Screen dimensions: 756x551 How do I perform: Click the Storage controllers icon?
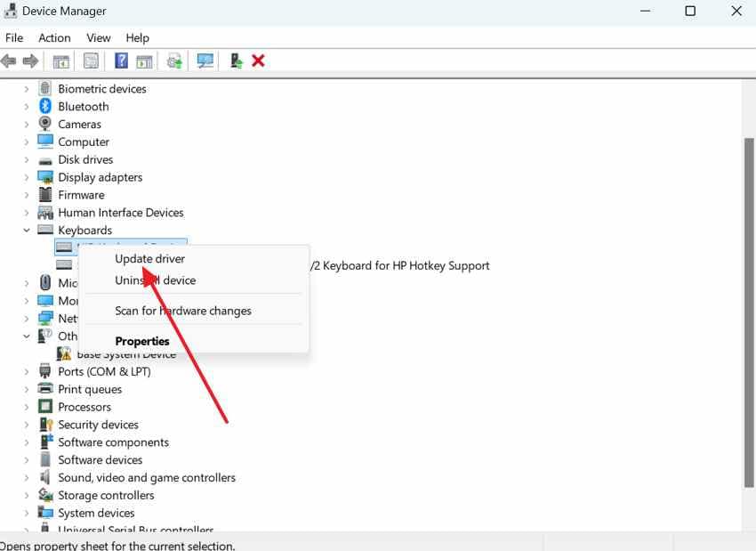coord(45,495)
